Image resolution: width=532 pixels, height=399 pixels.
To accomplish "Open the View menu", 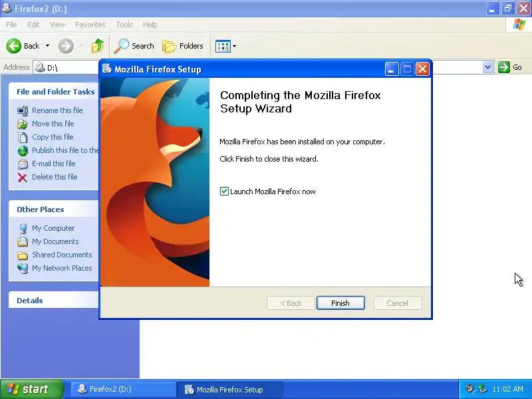I will pyautogui.click(x=57, y=25).
